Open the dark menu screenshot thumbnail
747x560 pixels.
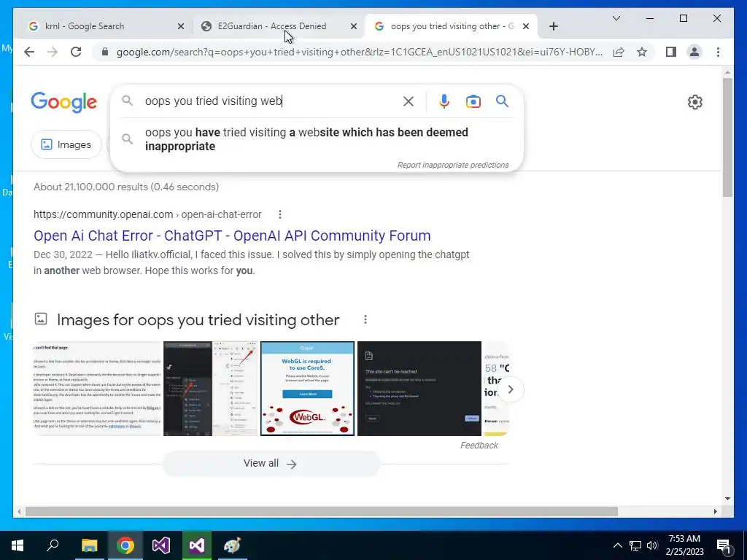[210, 388]
